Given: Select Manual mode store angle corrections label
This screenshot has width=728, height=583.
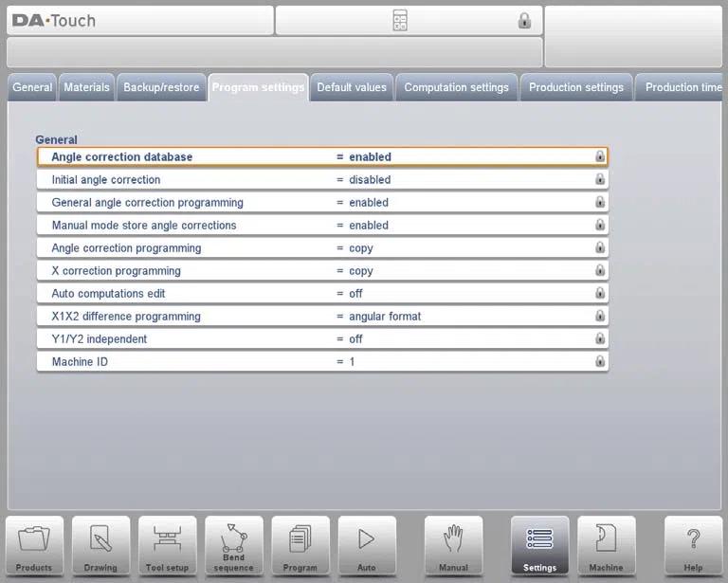Looking at the screenshot, I should 144,225.
